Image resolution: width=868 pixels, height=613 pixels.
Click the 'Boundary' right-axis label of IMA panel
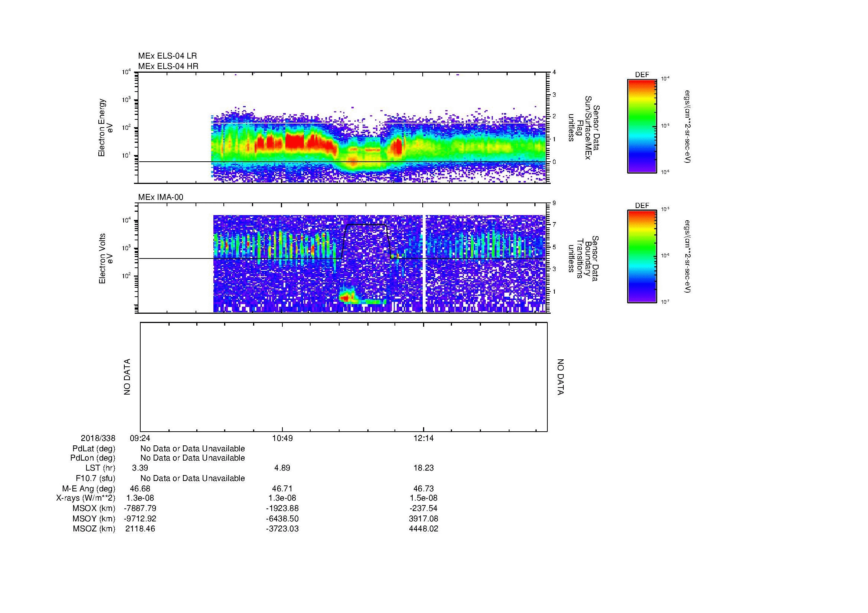coord(587,259)
